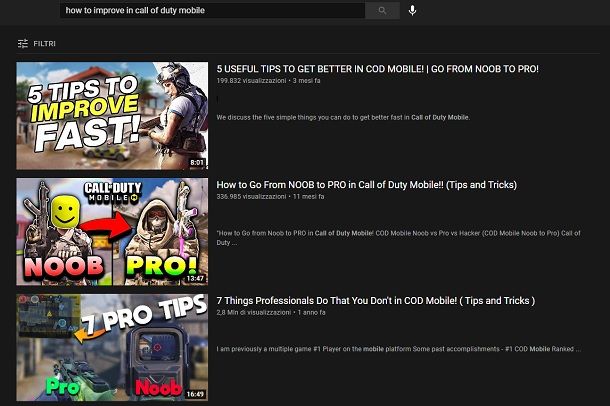Click the search magnifier button
Viewport: 610px width, 406px height.
click(382, 10)
